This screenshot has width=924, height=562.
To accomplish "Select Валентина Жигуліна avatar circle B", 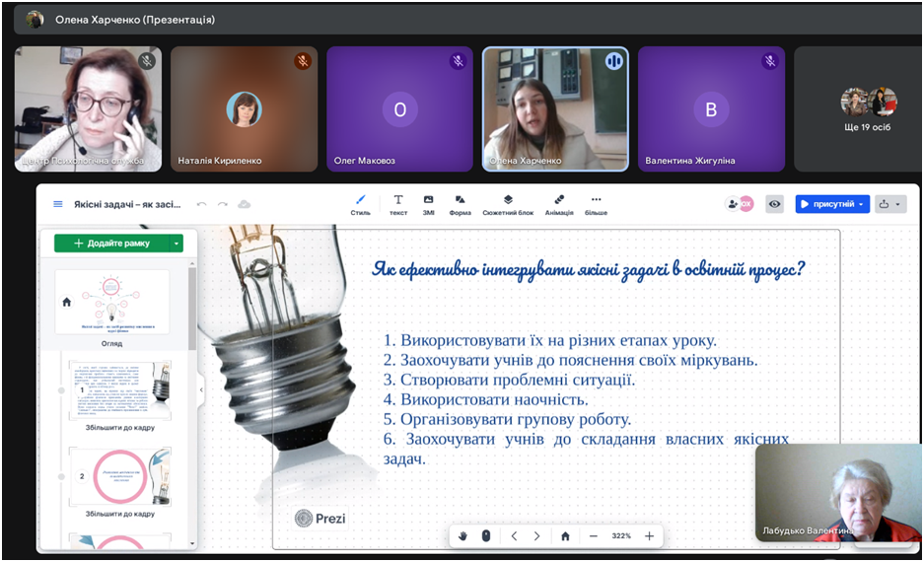I will 711,109.
